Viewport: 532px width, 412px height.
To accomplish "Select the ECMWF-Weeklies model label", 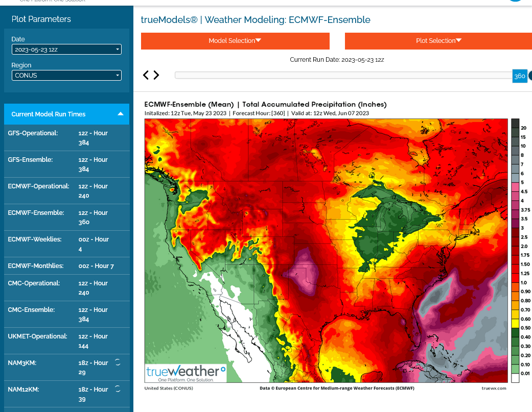I will coord(35,239).
